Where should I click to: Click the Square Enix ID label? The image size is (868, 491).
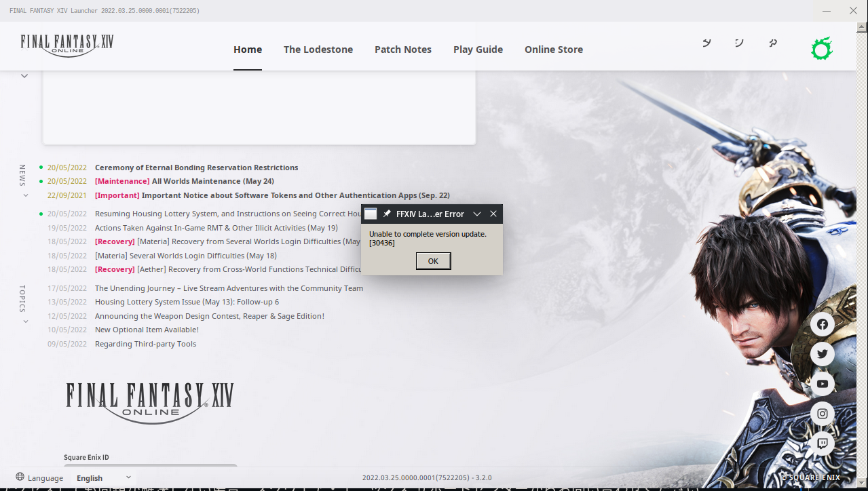[86, 458]
